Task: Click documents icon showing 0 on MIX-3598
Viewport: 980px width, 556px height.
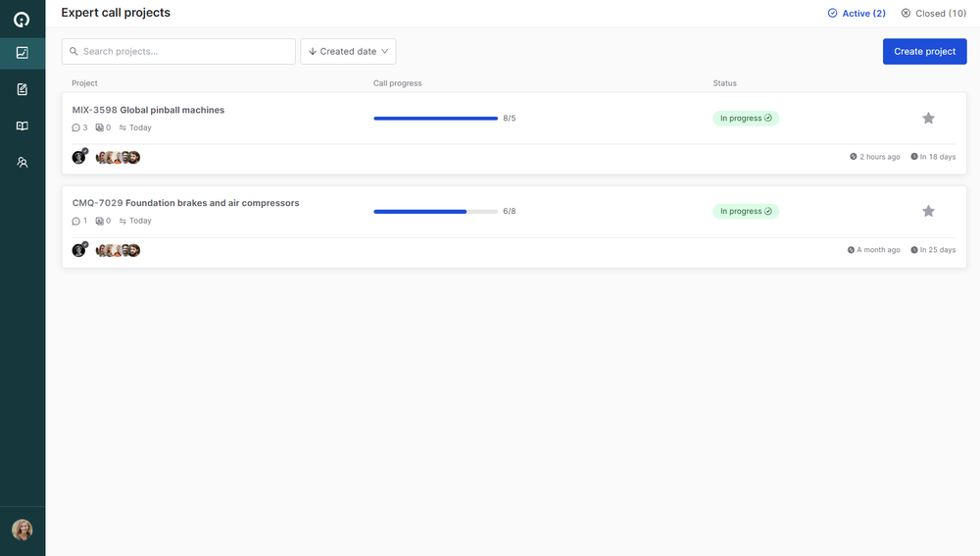Action: pos(99,127)
